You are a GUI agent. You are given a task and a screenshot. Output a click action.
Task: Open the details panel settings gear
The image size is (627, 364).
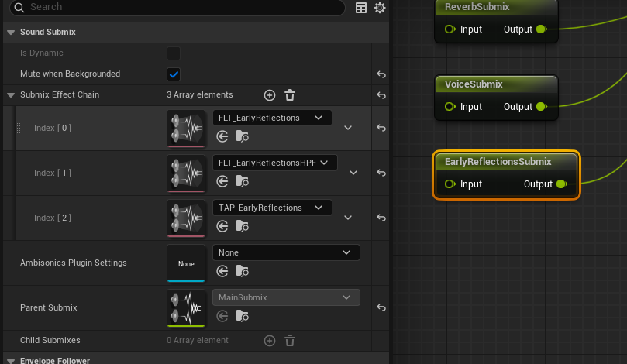point(380,8)
